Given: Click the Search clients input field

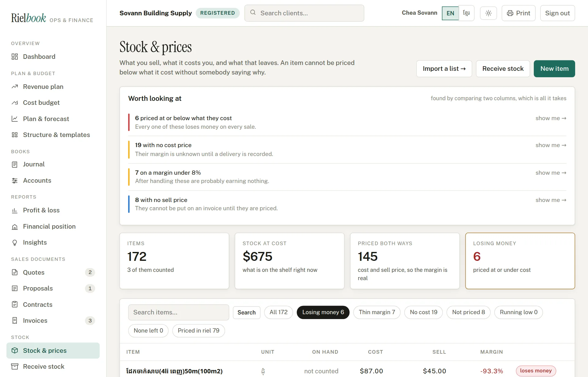Looking at the screenshot, I should point(304,13).
